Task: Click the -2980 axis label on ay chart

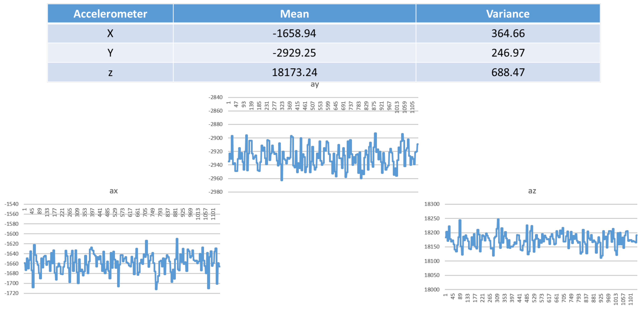Action: pyautogui.click(x=215, y=192)
